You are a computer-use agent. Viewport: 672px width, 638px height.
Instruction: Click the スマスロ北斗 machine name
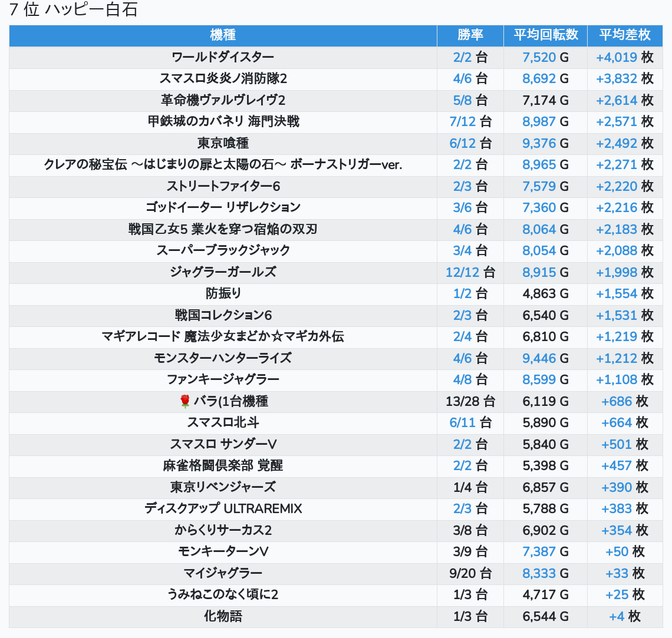[x=223, y=422]
